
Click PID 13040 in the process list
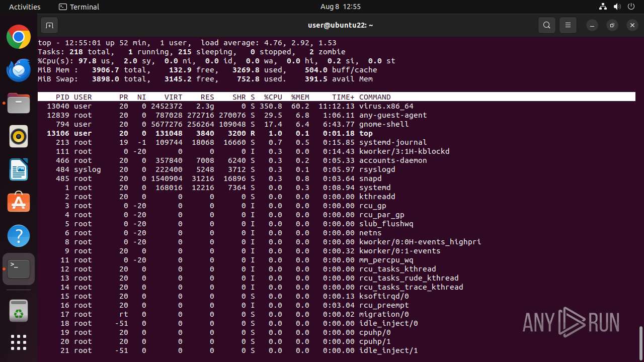click(58, 106)
